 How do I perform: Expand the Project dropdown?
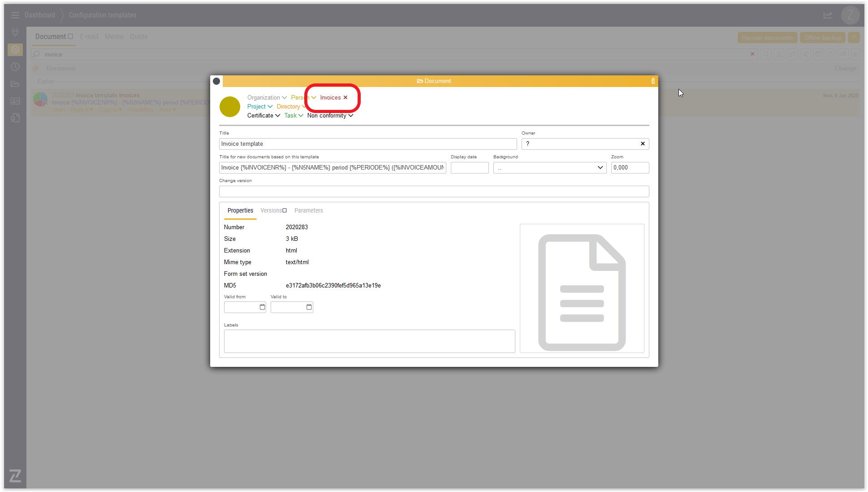pos(260,107)
